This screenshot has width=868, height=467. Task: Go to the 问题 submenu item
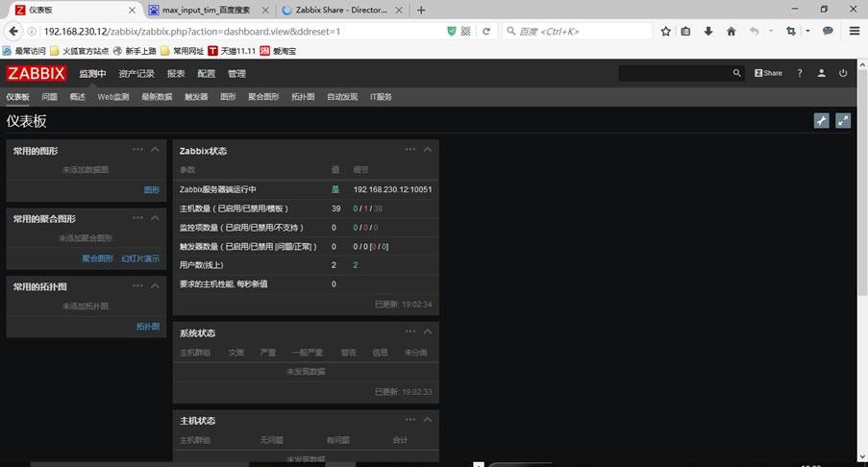(50, 97)
